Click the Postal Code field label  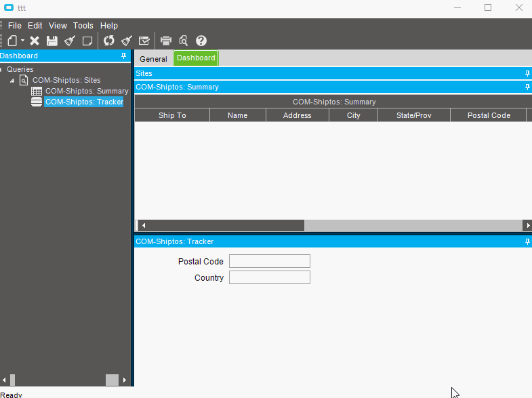(201, 262)
